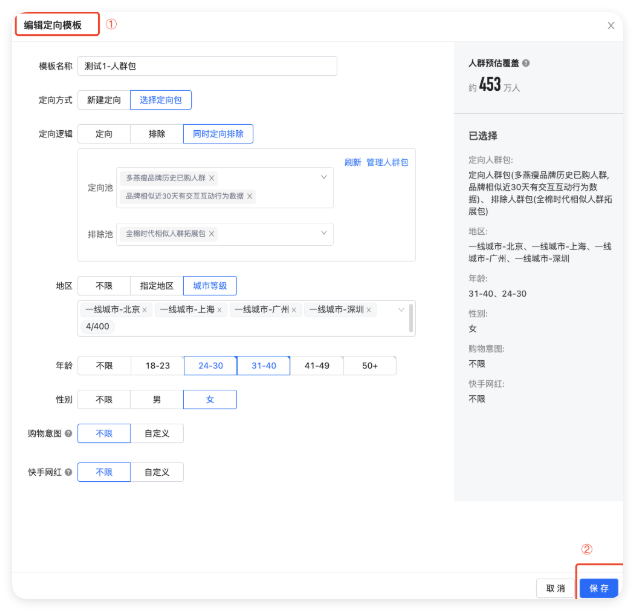Set 性别 to 男

tap(157, 400)
